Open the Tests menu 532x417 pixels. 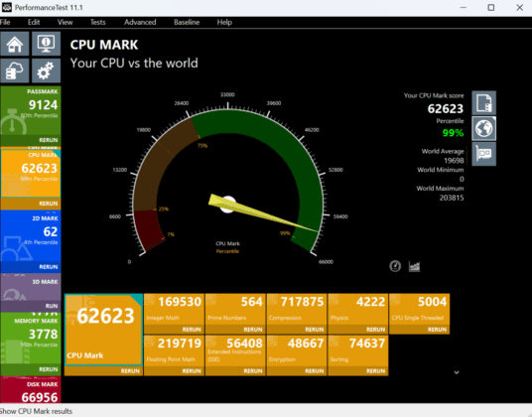pyautogui.click(x=97, y=23)
